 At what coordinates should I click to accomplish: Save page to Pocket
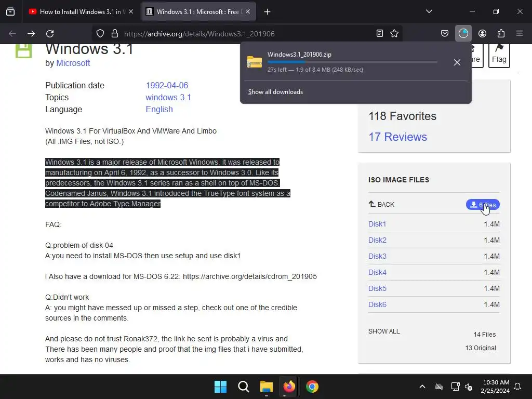click(445, 34)
